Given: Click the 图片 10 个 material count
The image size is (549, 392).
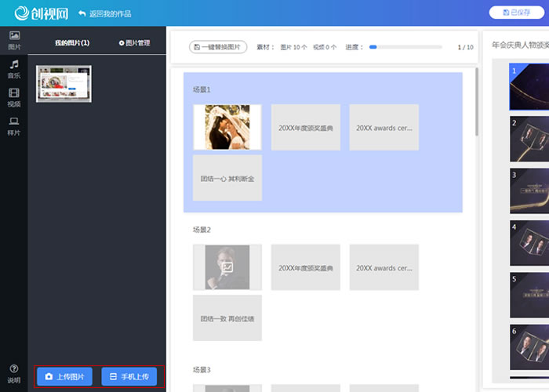Looking at the screenshot, I should click(x=293, y=47).
